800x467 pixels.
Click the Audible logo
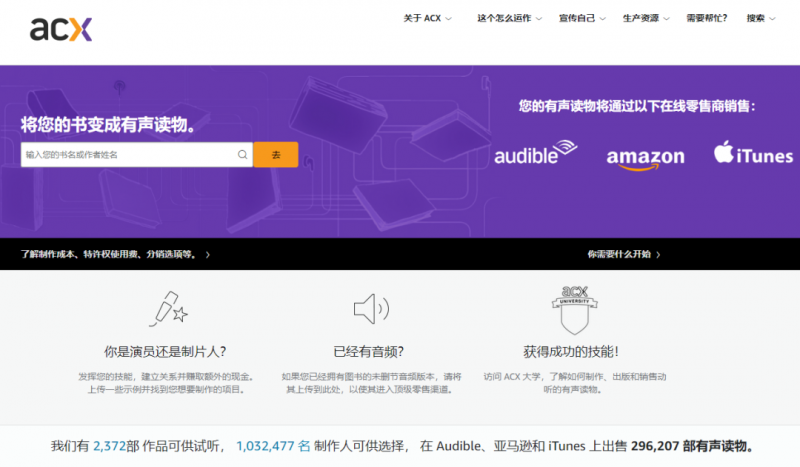click(x=536, y=155)
